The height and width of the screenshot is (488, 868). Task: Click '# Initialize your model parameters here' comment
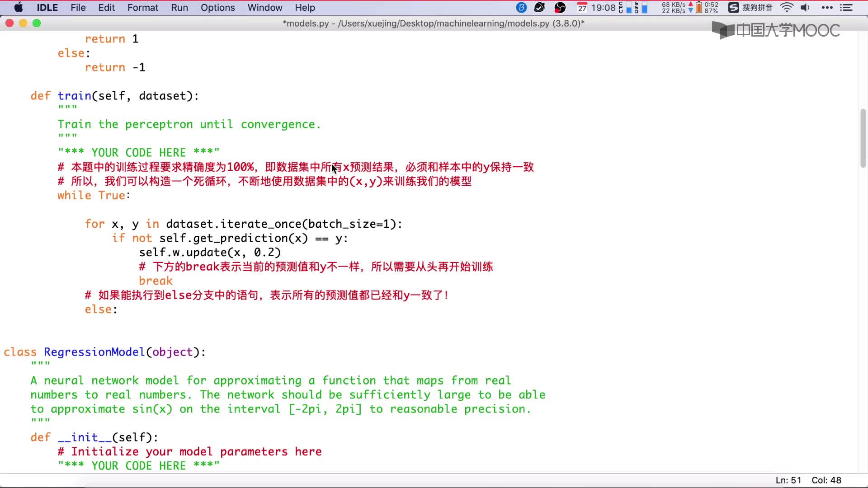point(189,451)
